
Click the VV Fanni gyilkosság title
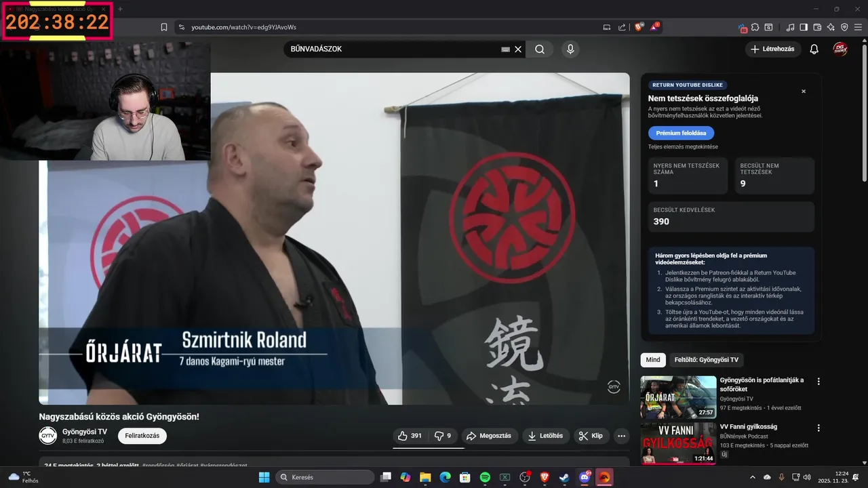pos(749,427)
